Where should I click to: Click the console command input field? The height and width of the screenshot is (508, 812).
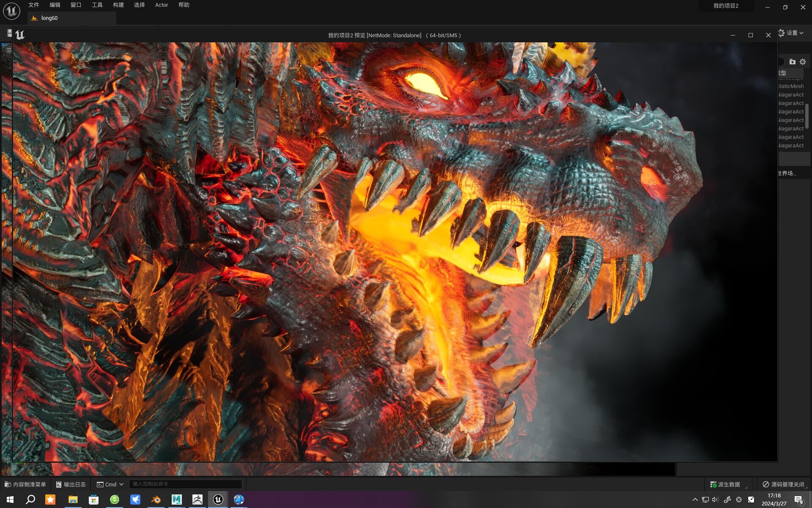(185, 484)
